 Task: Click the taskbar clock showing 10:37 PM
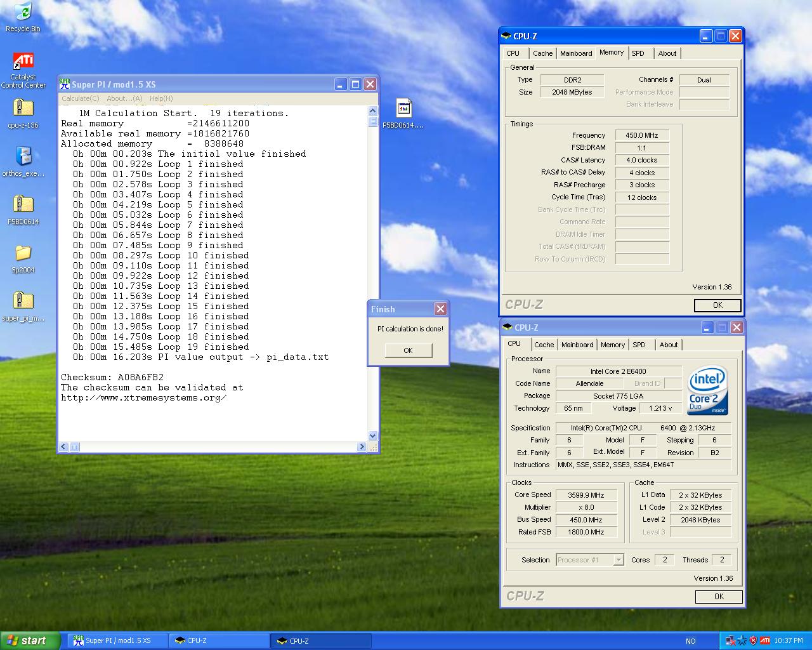[x=789, y=640]
